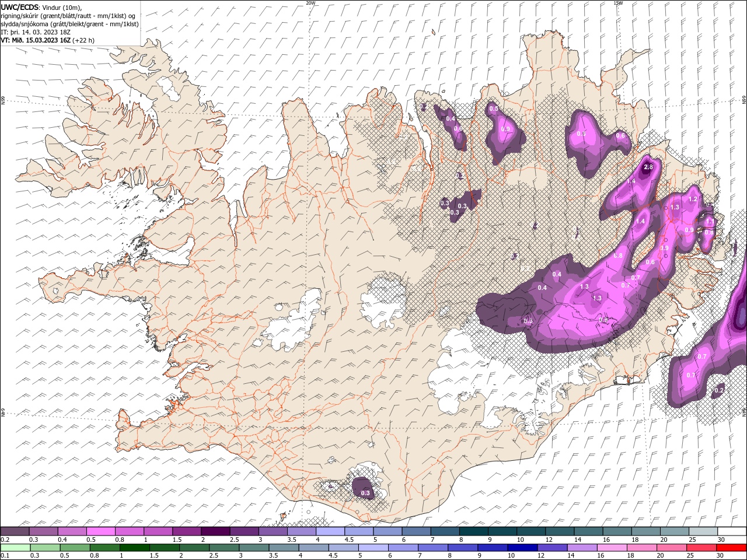747x560 pixels.
Task: Select the '1.5' label on upper scale
Action: coord(176,540)
